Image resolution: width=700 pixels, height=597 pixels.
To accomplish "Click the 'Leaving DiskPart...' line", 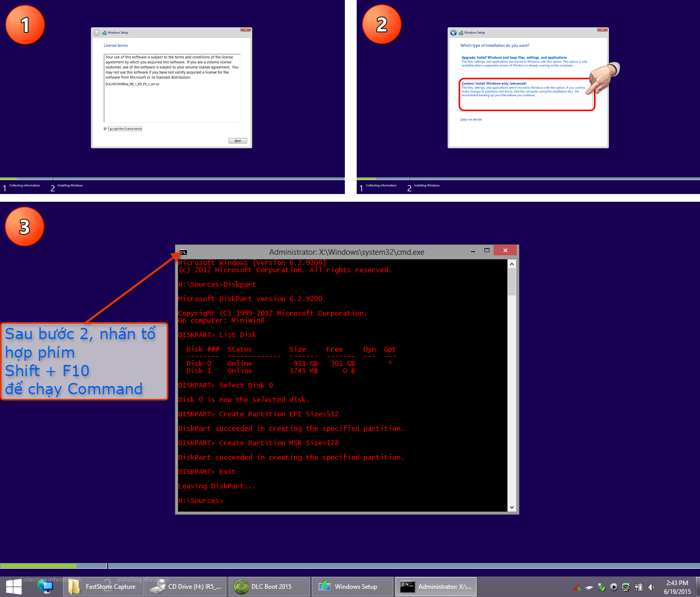I will point(217,486).
